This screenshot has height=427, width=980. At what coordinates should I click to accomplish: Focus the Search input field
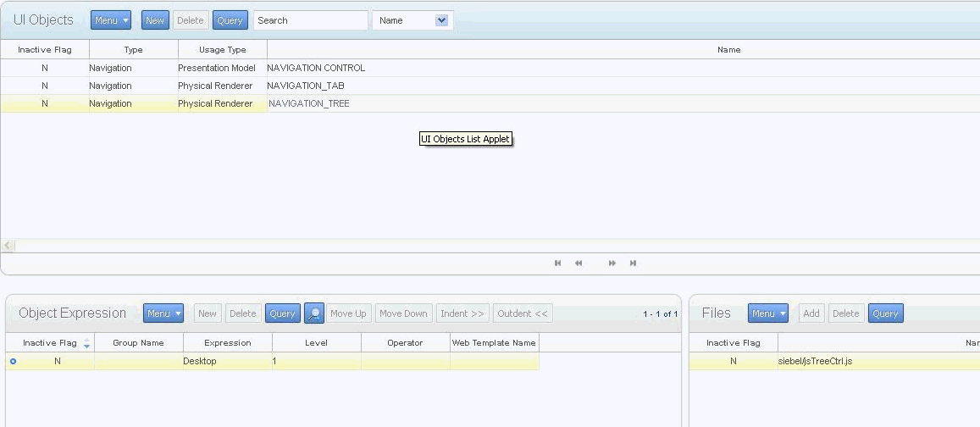pos(311,20)
